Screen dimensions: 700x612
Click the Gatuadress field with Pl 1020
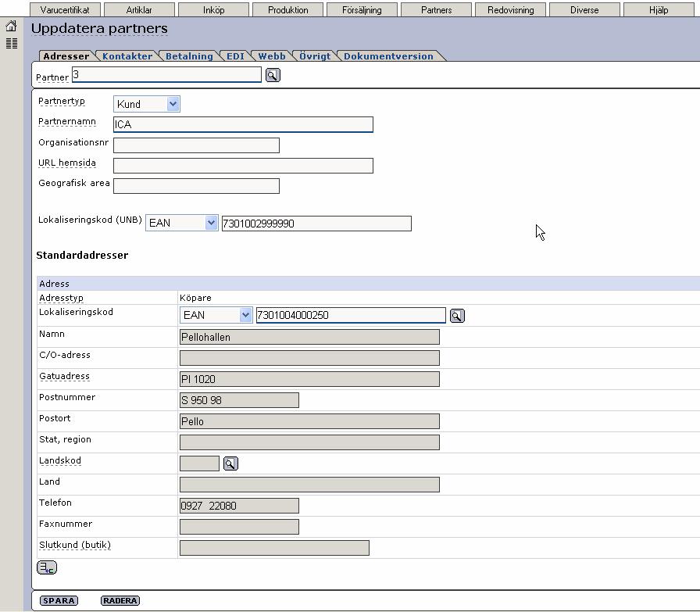309,379
